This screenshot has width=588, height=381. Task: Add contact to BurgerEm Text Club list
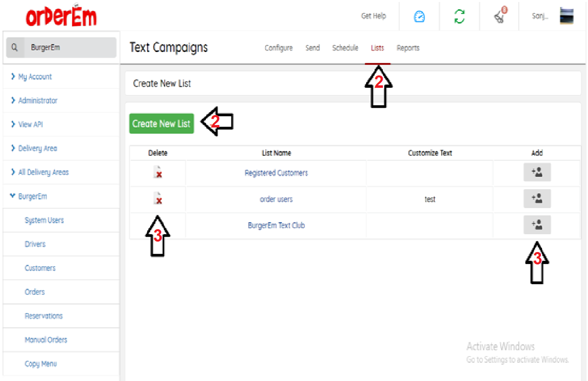[x=537, y=225]
